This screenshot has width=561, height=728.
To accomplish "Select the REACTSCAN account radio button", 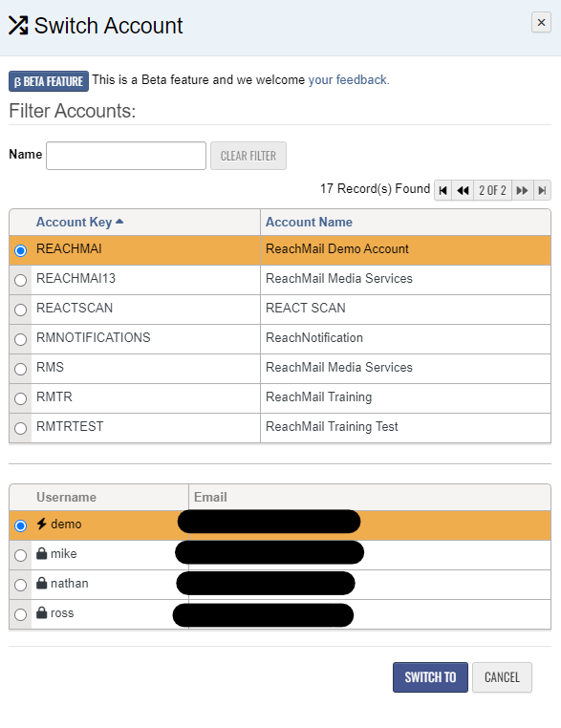I will tap(20, 310).
